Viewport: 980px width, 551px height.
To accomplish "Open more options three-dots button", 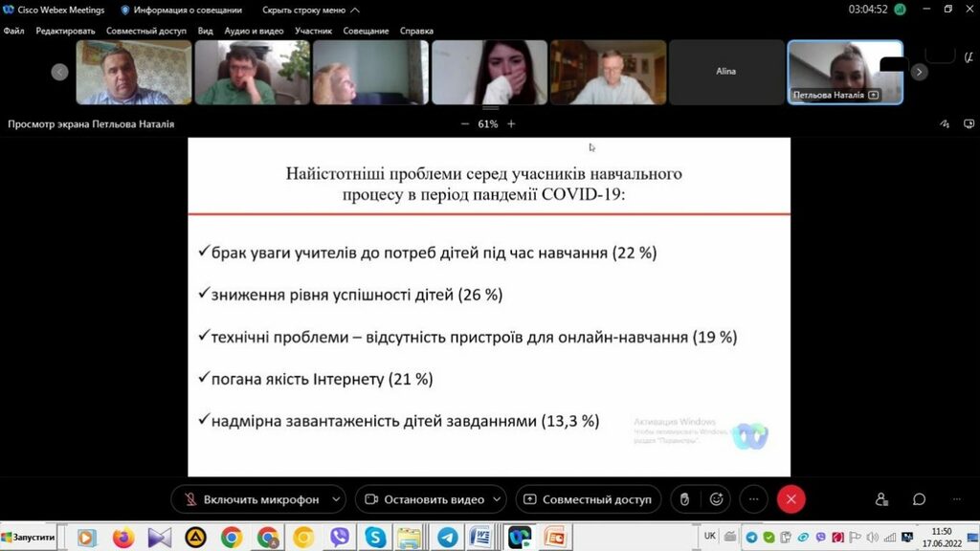I will [753, 499].
